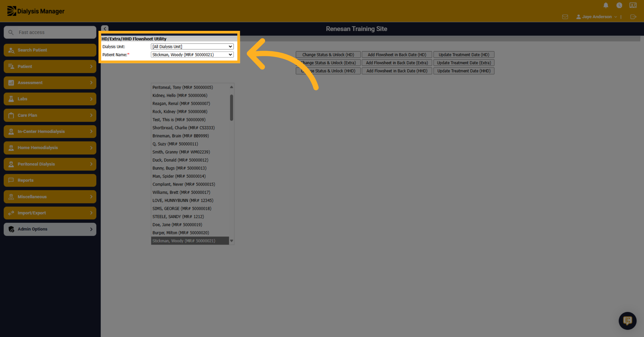Screen dimensions: 644x337
Task: Click the Patient list icon in sidebar
Action: coord(11,66)
